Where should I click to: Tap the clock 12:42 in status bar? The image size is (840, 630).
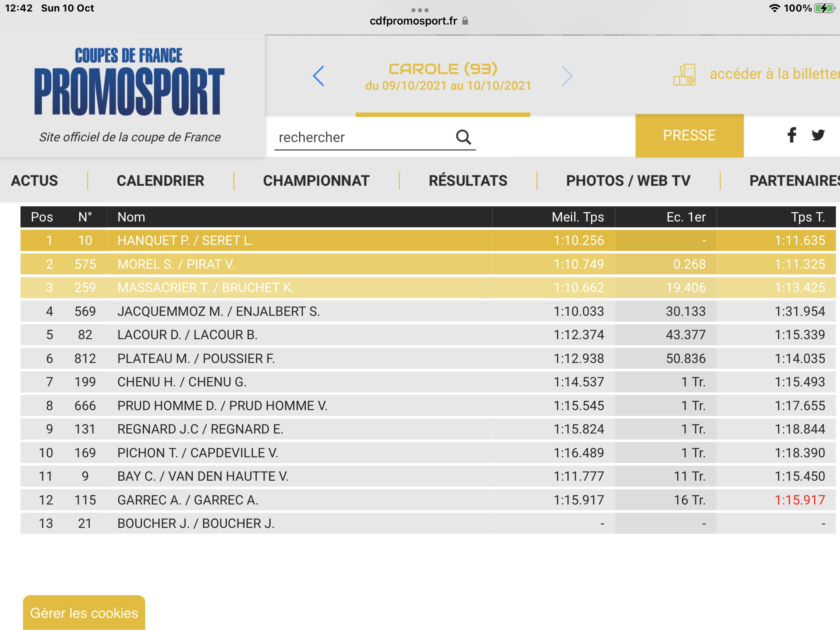point(19,8)
